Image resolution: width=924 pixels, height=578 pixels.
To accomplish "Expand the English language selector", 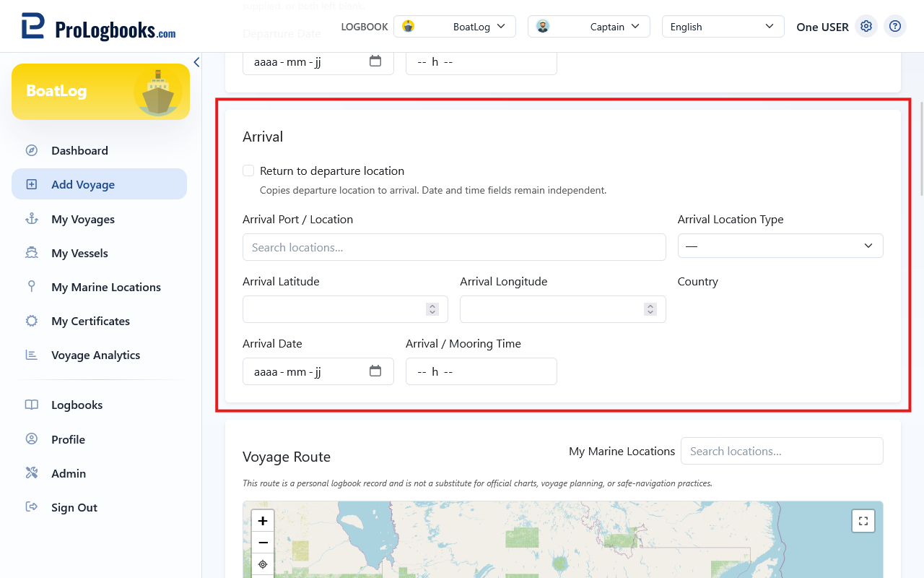I will (723, 27).
